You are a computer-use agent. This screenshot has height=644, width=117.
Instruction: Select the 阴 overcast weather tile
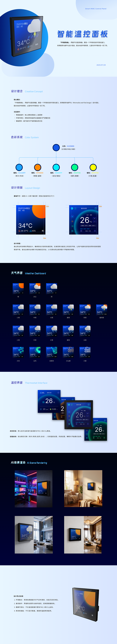(52, 289)
